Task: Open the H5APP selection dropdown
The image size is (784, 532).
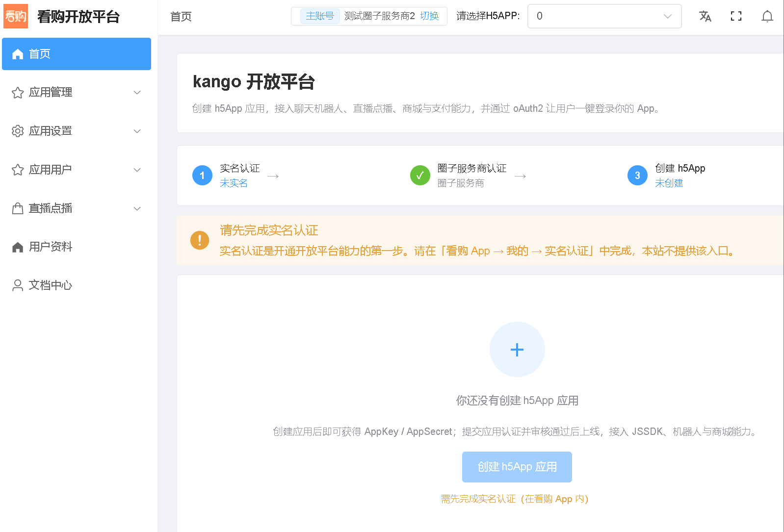Action: [604, 16]
